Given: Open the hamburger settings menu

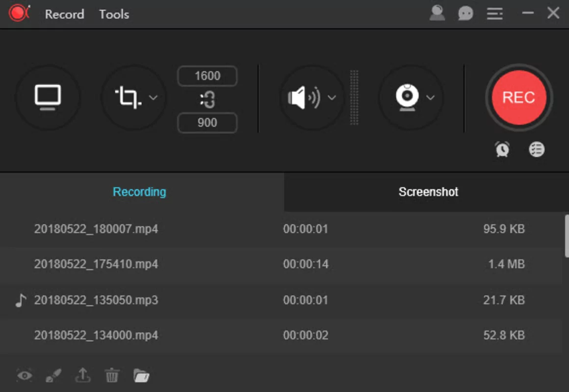Looking at the screenshot, I should pos(494,13).
